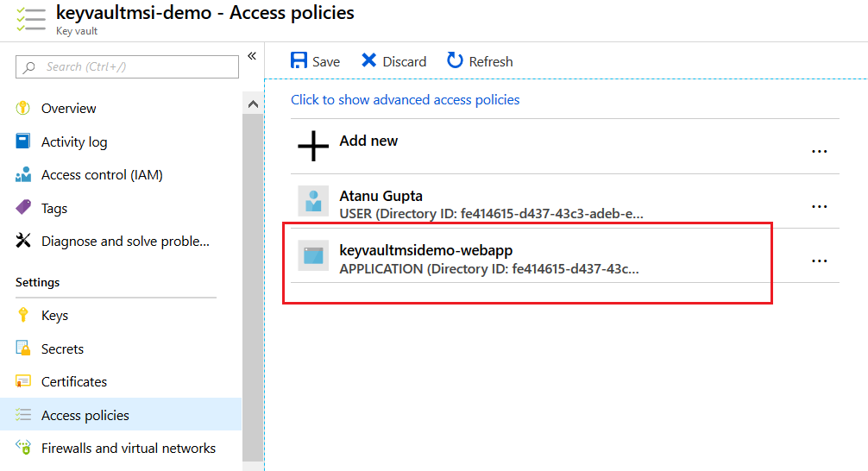
Task: Open the Tags menu item
Action: [54, 209]
